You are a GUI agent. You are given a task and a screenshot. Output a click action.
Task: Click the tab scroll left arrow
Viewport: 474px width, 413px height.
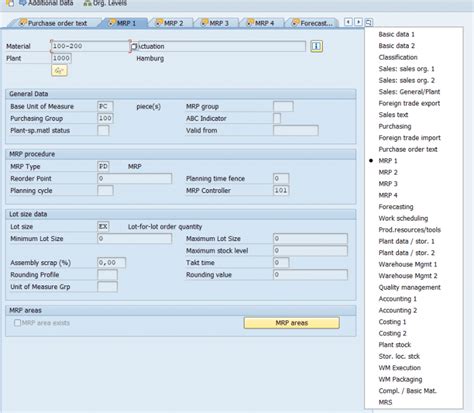coord(348,22)
